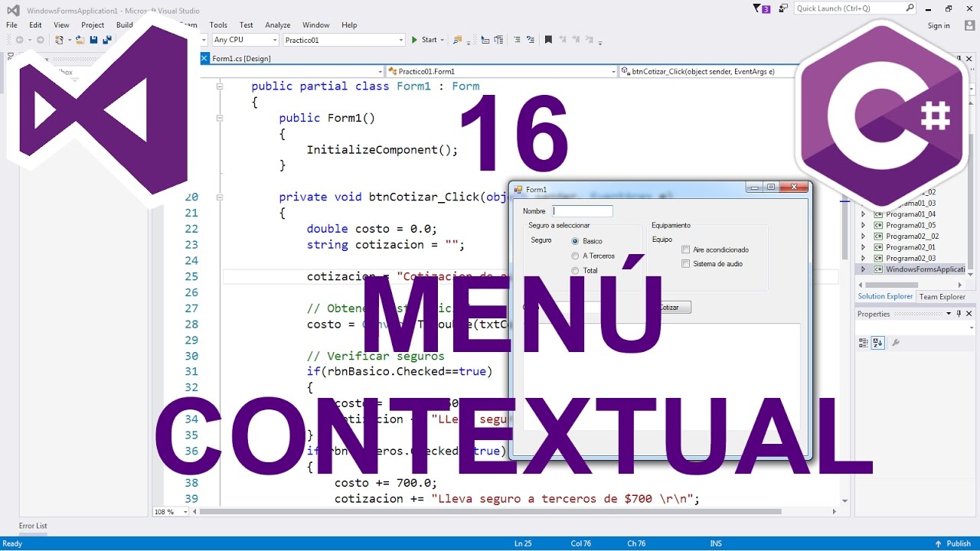Screen dimensions: 980x551
Task: Switch to the Team Explorer tab
Action: pos(942,297)
